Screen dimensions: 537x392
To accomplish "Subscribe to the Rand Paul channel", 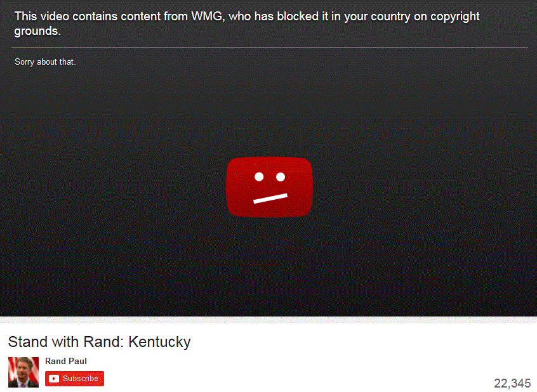I will click(x=74, y=378).
